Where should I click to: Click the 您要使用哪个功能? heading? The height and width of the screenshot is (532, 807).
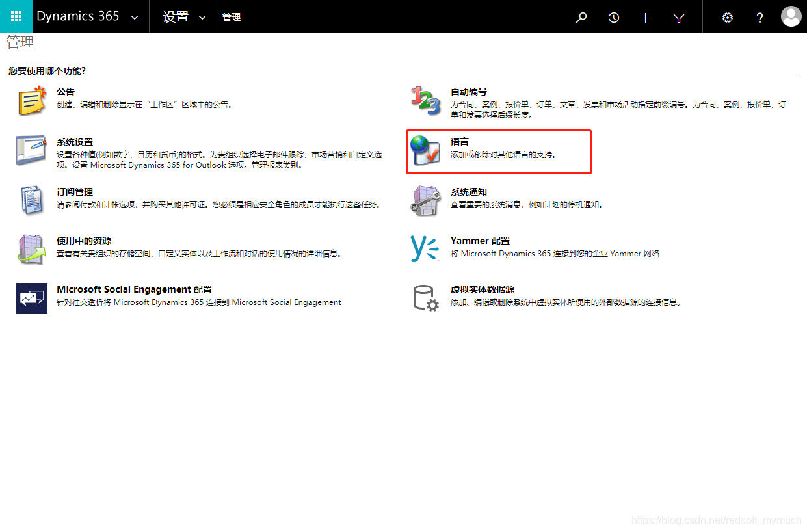47,70
